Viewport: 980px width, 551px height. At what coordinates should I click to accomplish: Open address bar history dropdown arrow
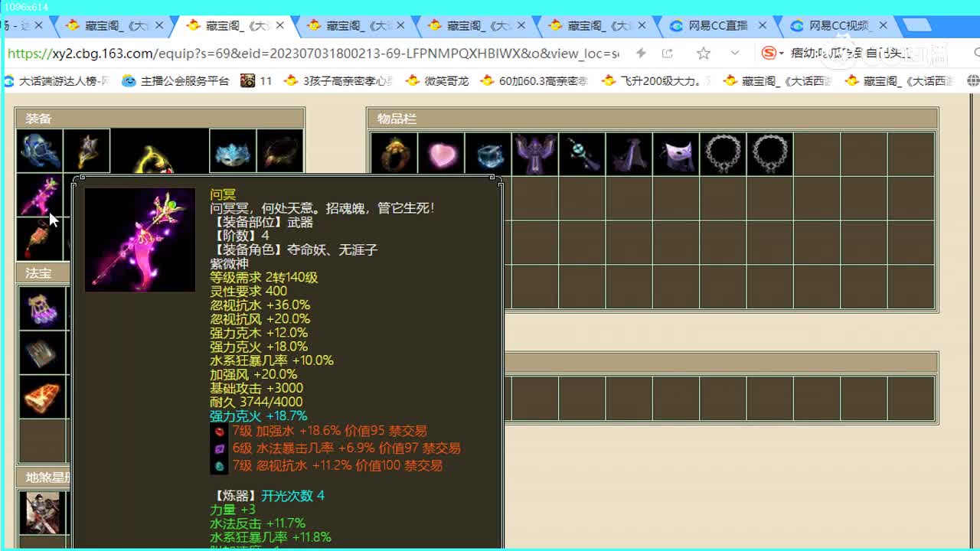pyautogui.click(x=735, y=53)
